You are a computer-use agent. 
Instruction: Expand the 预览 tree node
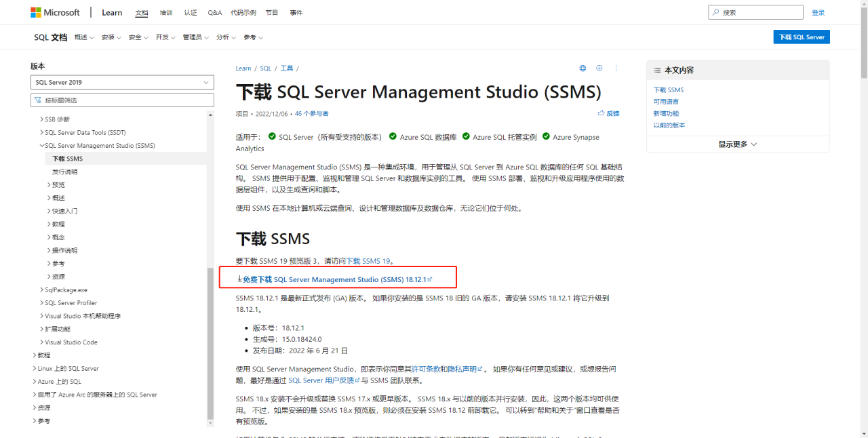click(49, 184)
